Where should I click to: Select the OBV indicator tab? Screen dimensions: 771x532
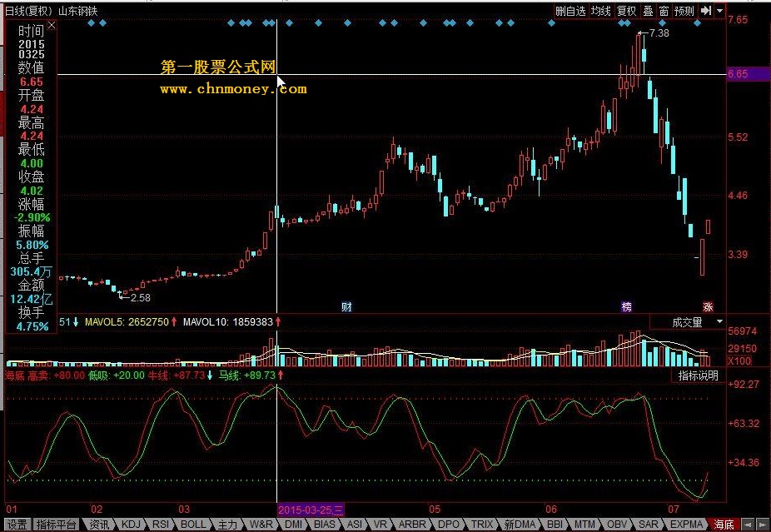[x=617, y=525]
